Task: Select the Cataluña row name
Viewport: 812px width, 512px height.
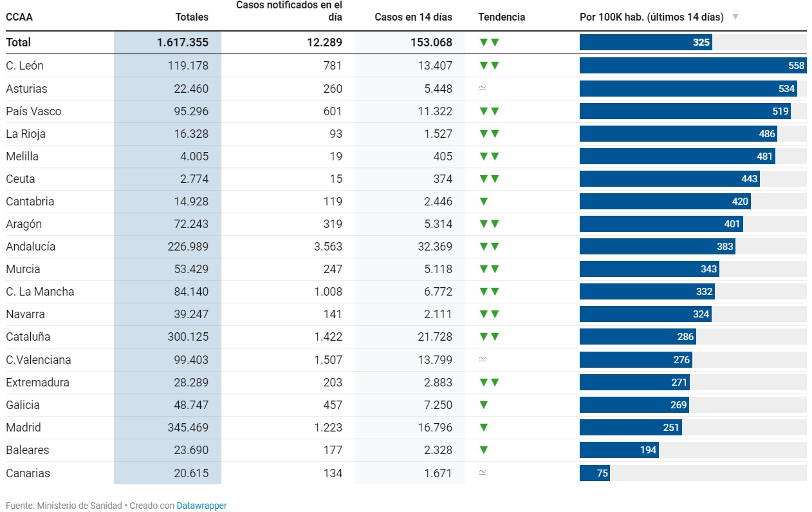Action: [x=28, y=337]
